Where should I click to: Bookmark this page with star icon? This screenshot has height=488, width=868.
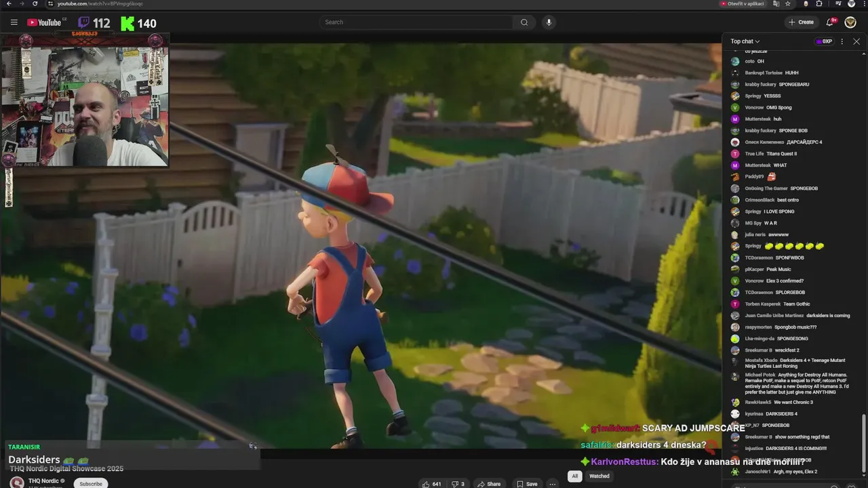pyautogui.click(x=787, y=3)
